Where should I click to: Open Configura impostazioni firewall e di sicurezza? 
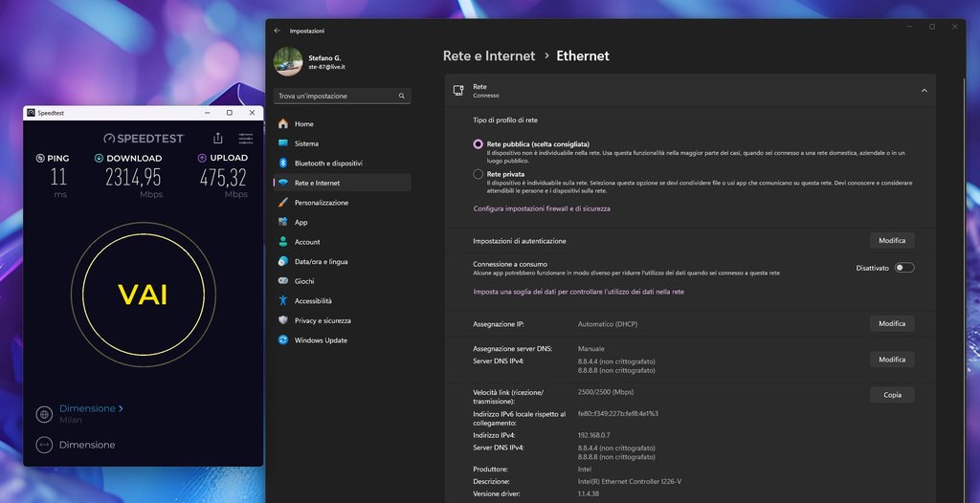(x=542, y=208)
